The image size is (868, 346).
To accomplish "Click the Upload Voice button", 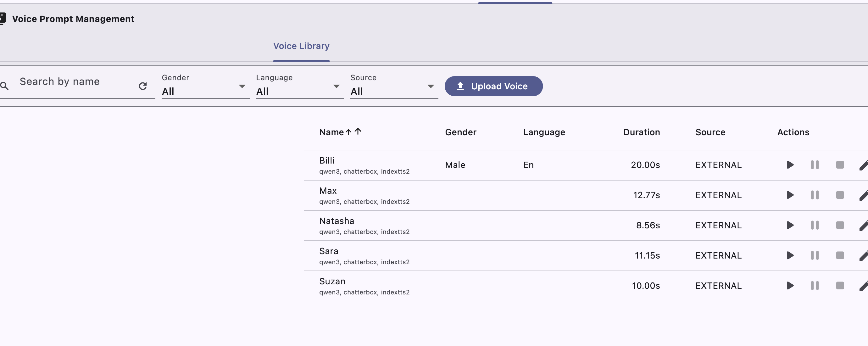I will [493, 86].
